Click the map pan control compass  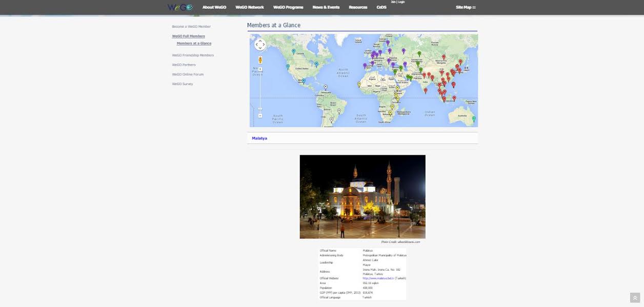(260, 45)
